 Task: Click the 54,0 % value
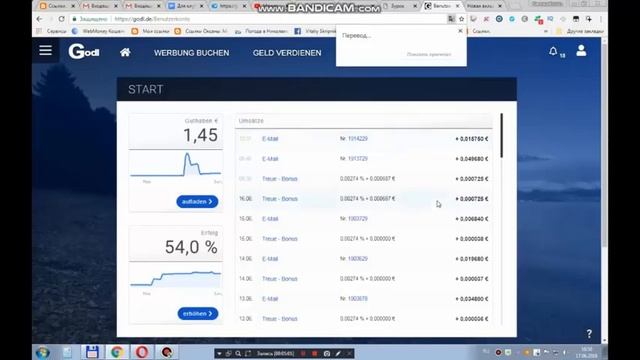click(191, 247)
